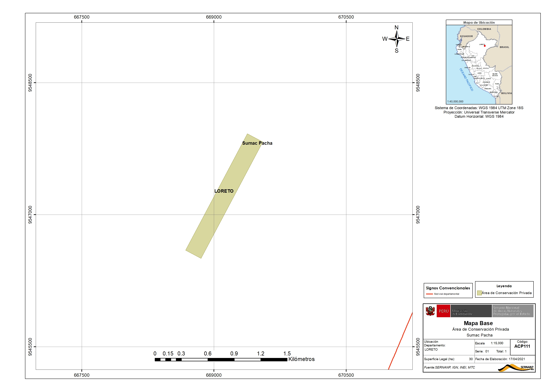Click the 'Proyección: Universal Transverse Mercator' line

(479, 112)
